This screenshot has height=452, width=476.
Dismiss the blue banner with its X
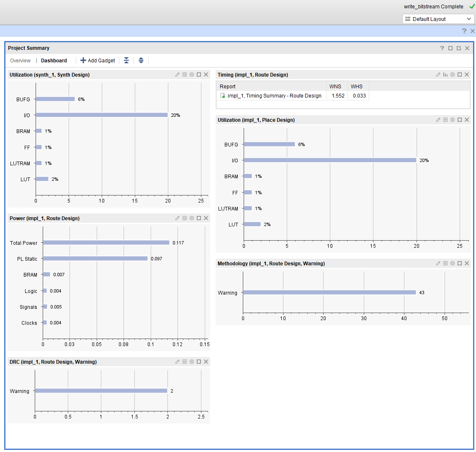(472, 31)
